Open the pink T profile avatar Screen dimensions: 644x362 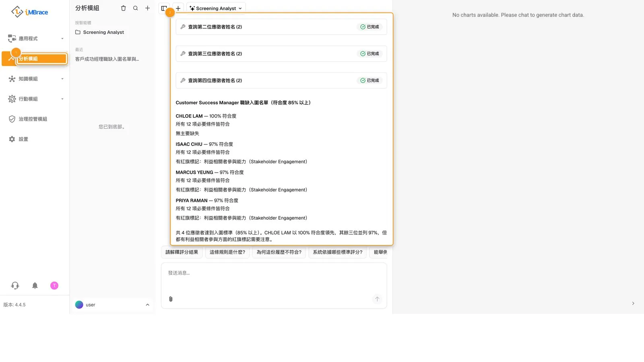pos(54,286)
